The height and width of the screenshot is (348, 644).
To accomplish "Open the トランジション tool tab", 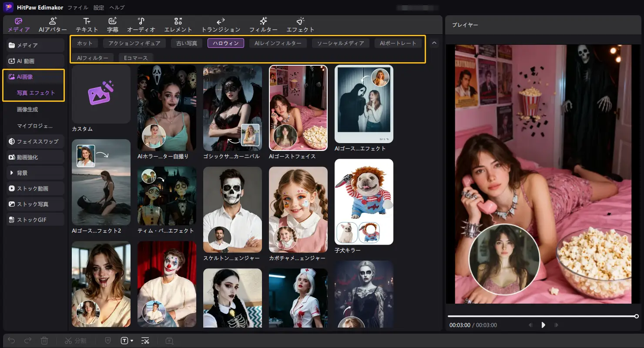I will pos(221,25).
